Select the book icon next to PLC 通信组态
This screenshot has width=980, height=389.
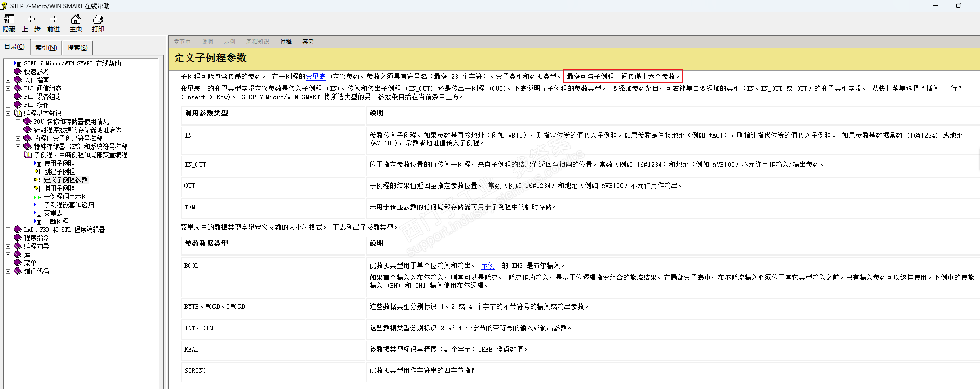(18, 88)
